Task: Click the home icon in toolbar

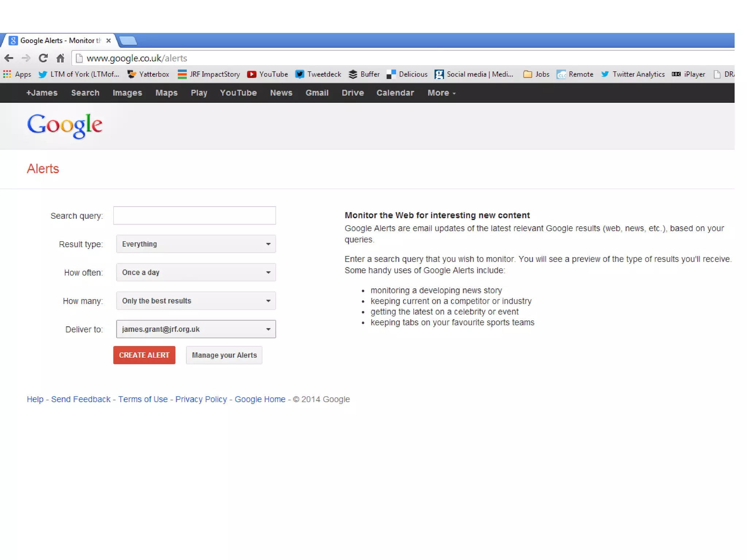Action: point(60,58)
